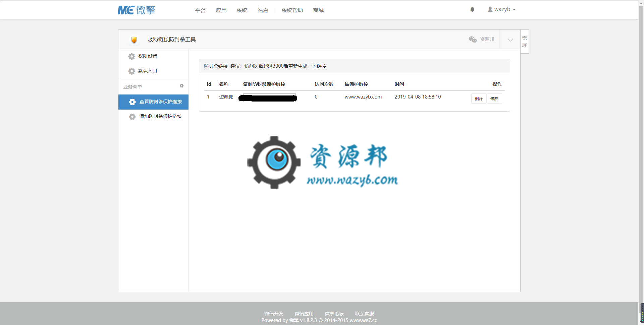This screenshot has width=644, height=325.
Task: Click the 业务菜单 section label
Action: tap(132, 87)
